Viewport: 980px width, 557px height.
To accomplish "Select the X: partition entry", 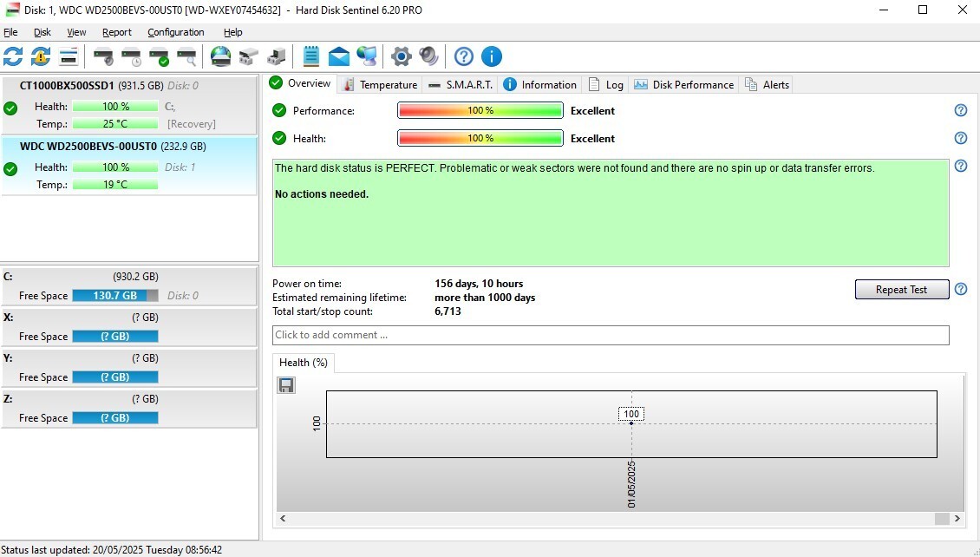I will tap(128, 327).
